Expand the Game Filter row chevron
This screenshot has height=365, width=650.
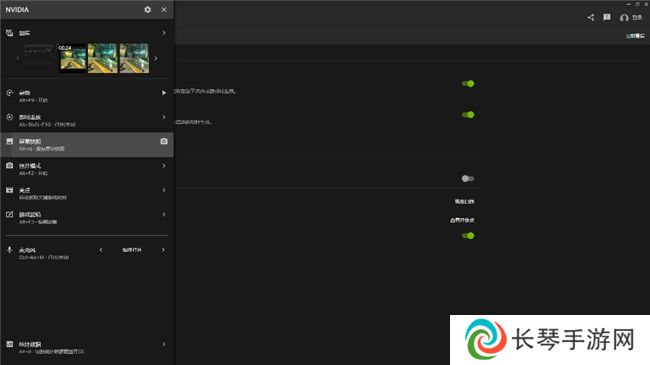click(x=164, y=214)
